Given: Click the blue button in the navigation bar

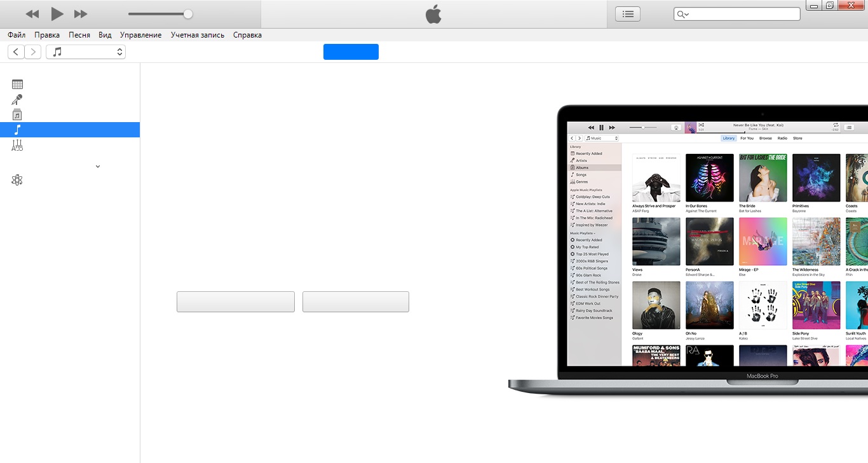Looking at the screenshot, I should coord(351,52).
